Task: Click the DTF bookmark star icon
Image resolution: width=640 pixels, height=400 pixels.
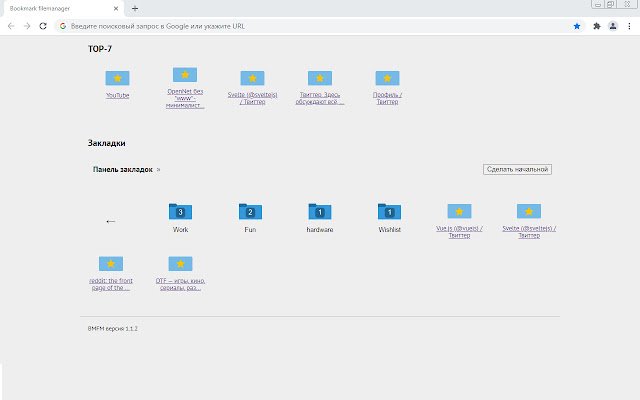Action: click(x=180, y=264)
